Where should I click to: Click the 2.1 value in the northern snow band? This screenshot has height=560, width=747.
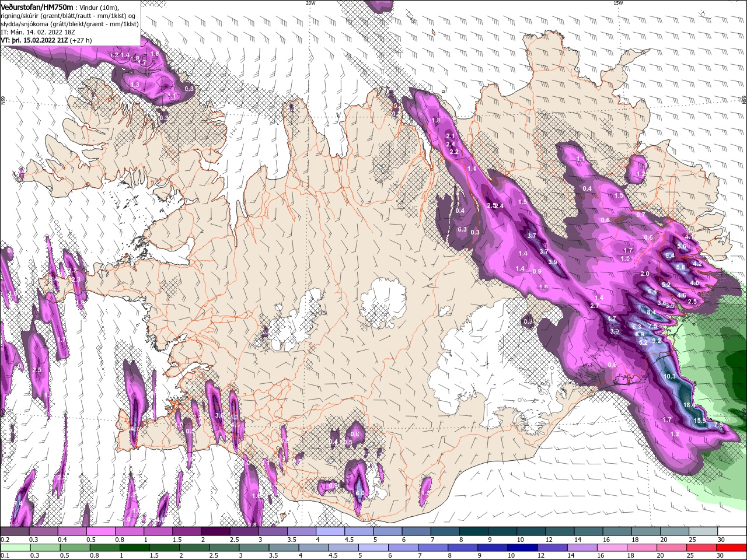point(450,136)
